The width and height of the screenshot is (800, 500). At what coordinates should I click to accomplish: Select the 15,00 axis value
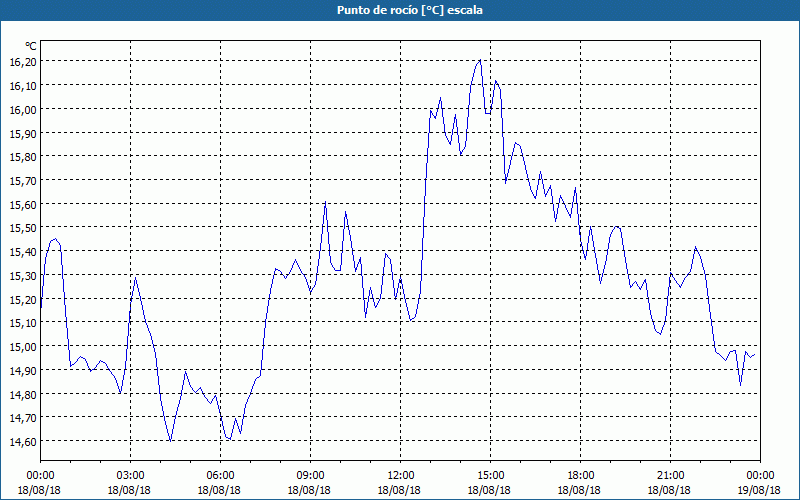[23, 347]
